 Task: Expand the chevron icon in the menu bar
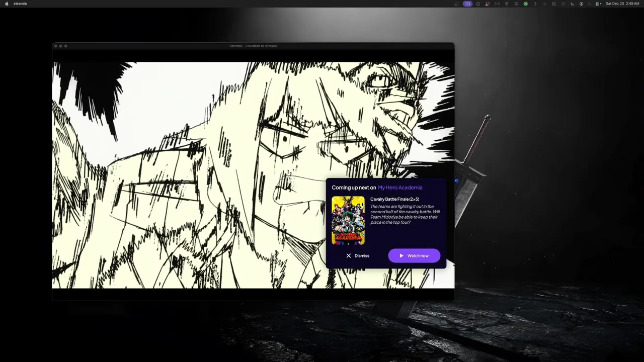click(535, 4)
